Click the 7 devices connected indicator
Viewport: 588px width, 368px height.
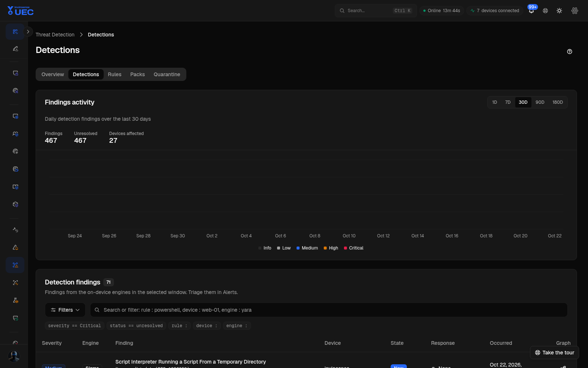coord(495,11)
